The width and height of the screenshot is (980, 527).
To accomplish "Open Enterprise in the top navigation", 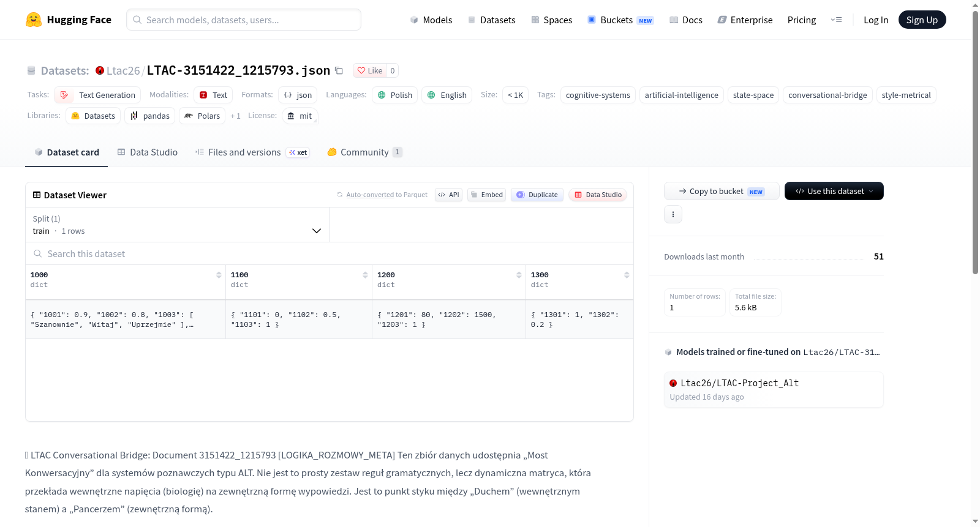I will click(745, 20).
